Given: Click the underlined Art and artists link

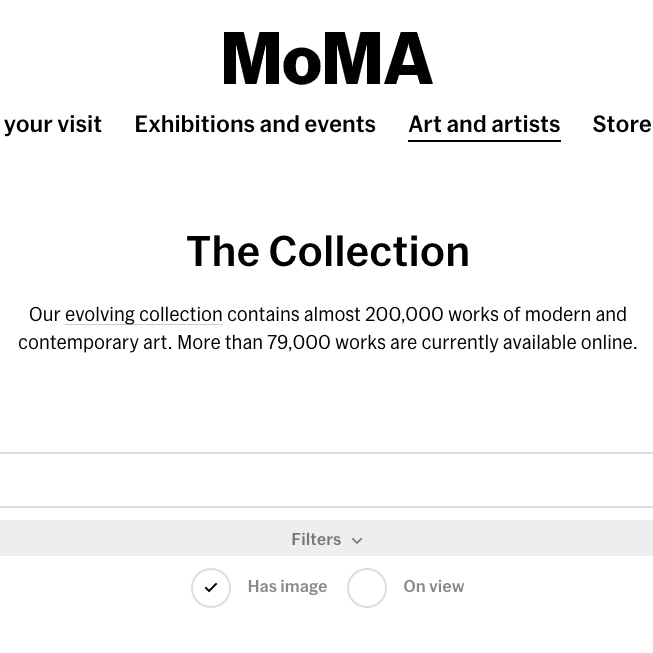Looking at the screenshot, I should 484,124.
